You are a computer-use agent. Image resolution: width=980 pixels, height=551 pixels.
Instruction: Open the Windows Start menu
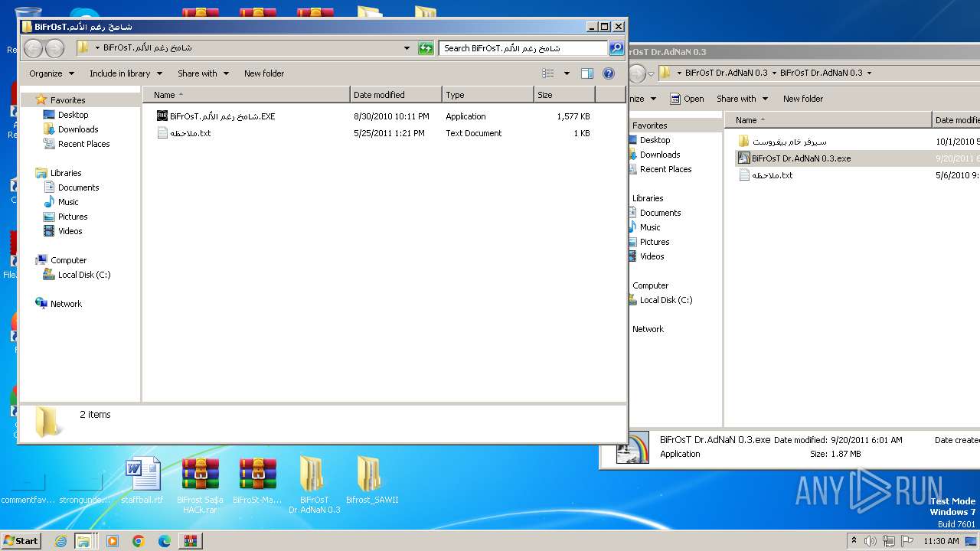coord(21,541)
